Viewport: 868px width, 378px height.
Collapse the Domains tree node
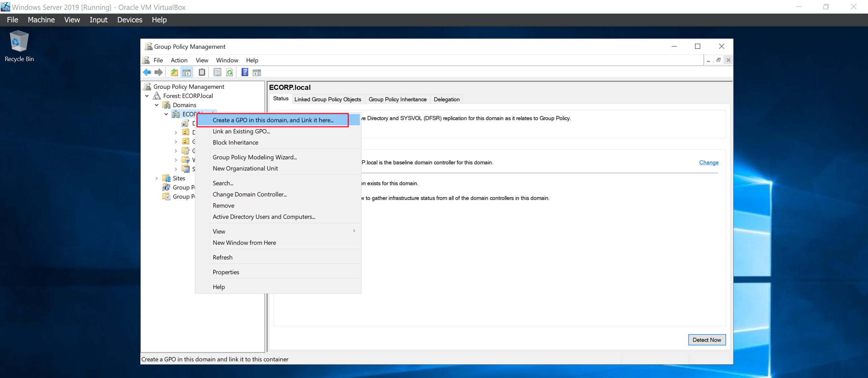(157, 105)
